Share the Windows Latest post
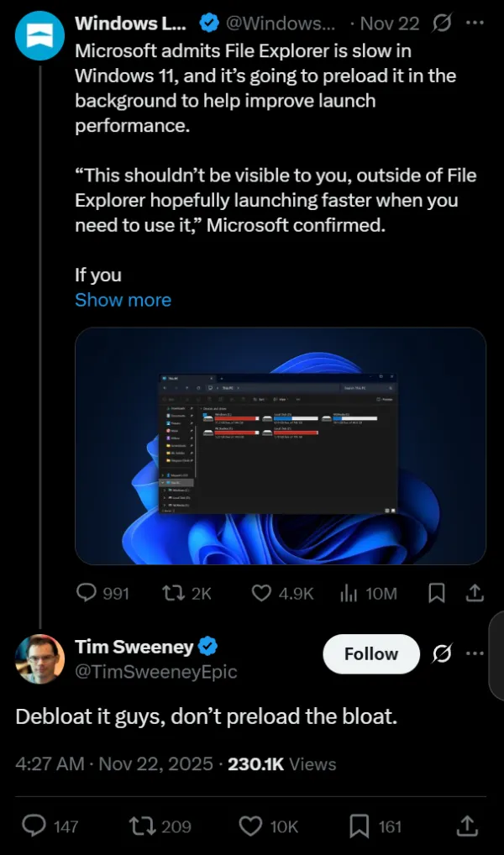The image size is (504, 855). (x=475, y=593)
